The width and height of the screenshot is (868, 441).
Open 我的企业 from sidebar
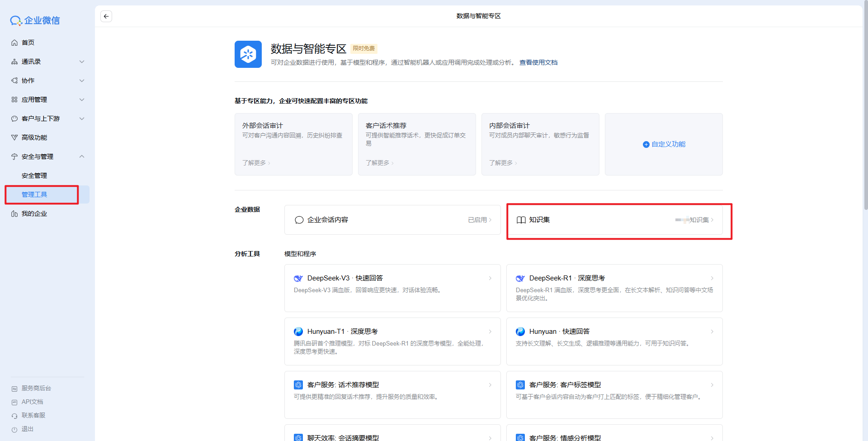pyautogui.click(x=34, y=213)
